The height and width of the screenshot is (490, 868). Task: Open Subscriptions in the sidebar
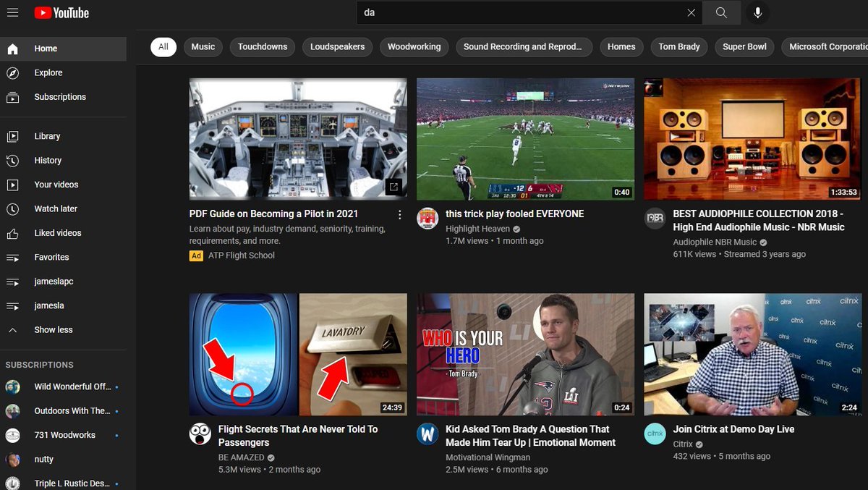pyautogui.click(x=63, y=97)
